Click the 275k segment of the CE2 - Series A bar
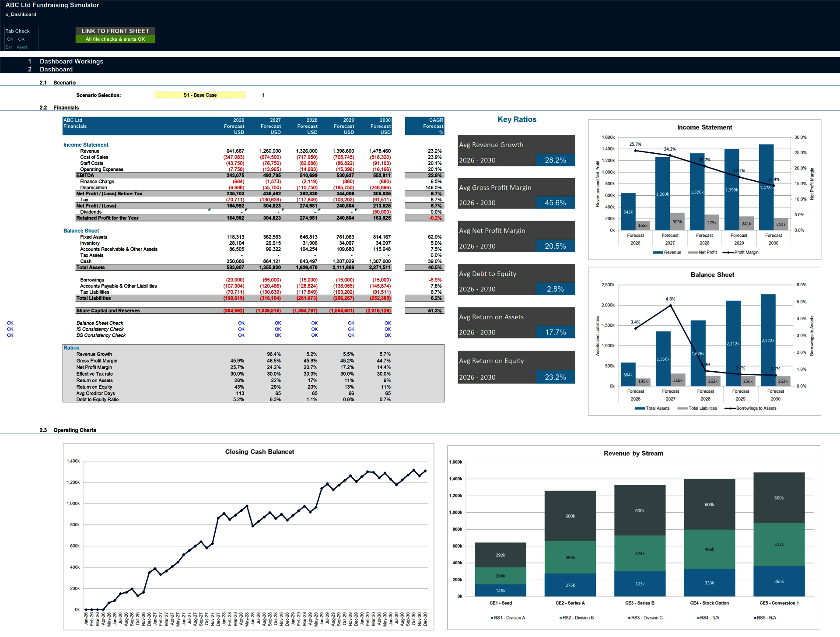This screenshot has height=637, width=840. (570, 585)
